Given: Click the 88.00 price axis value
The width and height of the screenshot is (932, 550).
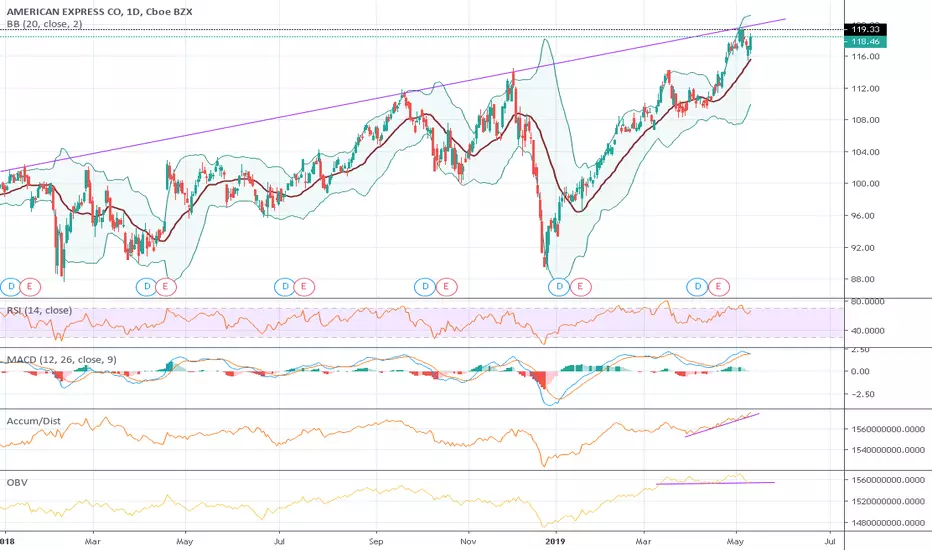Looking at the screenshot, I should (863, 279).
